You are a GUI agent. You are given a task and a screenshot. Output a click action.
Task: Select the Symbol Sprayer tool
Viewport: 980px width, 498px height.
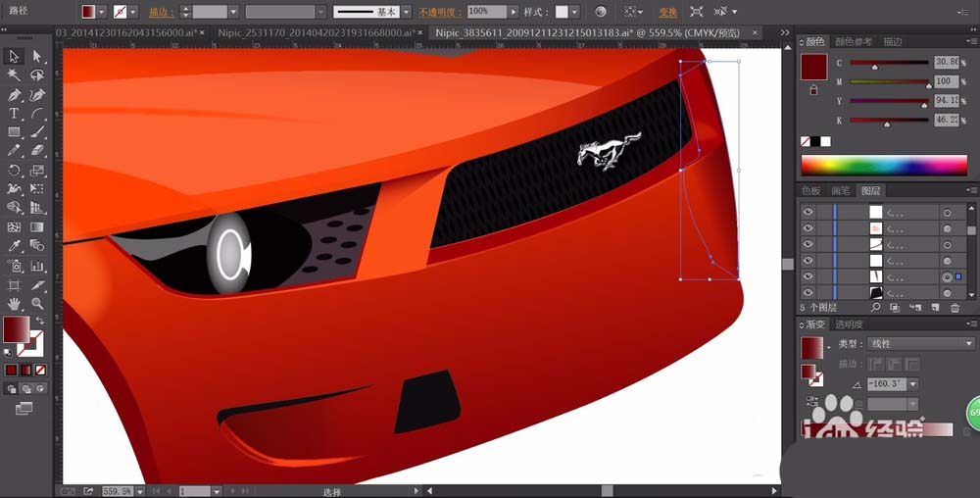[13, 266]
